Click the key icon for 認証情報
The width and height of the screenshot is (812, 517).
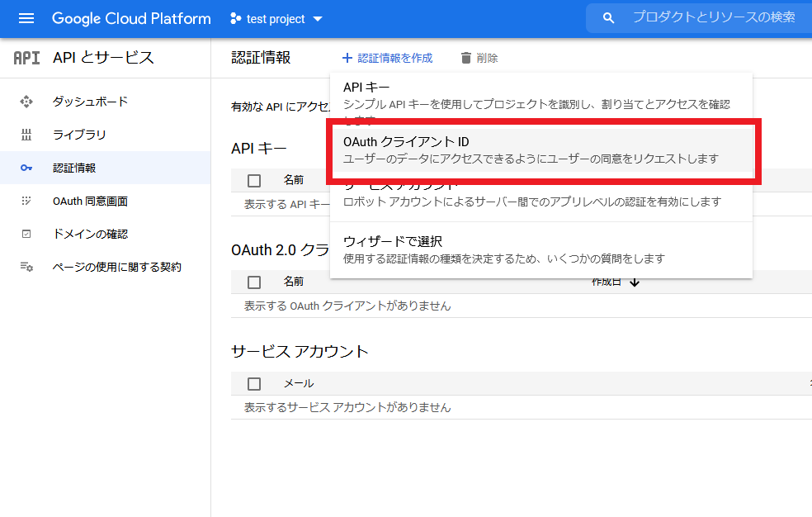click(26, 168)
